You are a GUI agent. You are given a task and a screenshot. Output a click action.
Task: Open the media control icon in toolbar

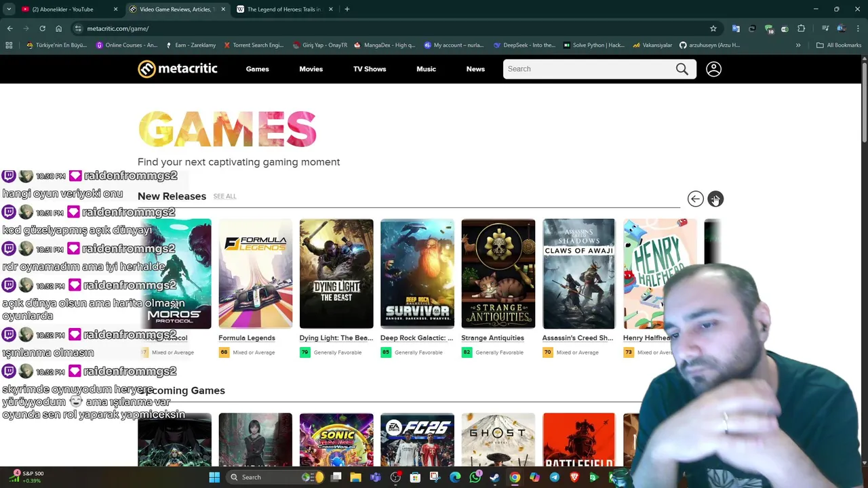click(x=825, y=28)
